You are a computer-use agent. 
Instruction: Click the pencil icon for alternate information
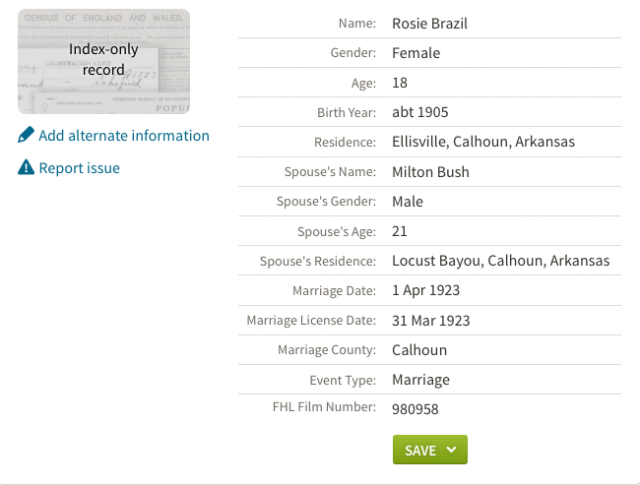pyautogui.click(x=26, y=135)
